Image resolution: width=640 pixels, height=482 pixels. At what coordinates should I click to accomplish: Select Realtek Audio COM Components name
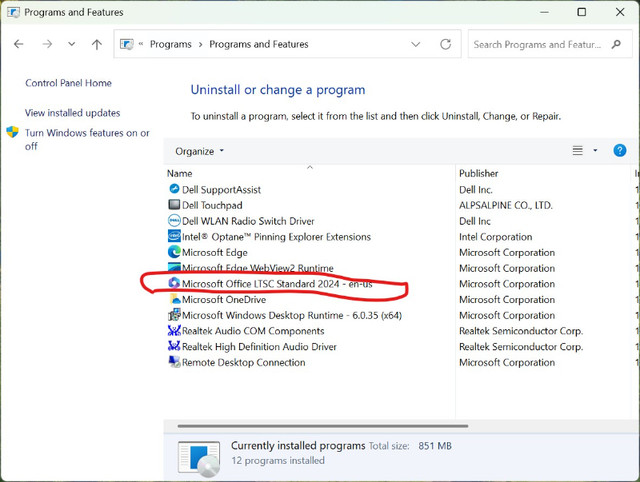(x=253, y=331)
